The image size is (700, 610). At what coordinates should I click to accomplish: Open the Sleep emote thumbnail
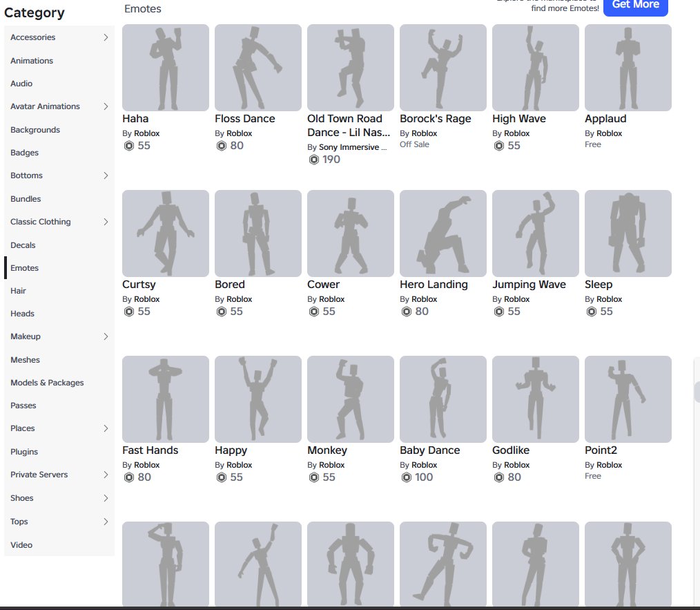[x=628, y=233]
